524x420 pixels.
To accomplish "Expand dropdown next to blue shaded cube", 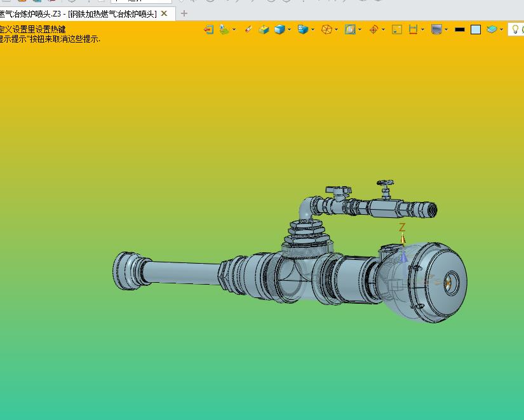I will point(290,29).
